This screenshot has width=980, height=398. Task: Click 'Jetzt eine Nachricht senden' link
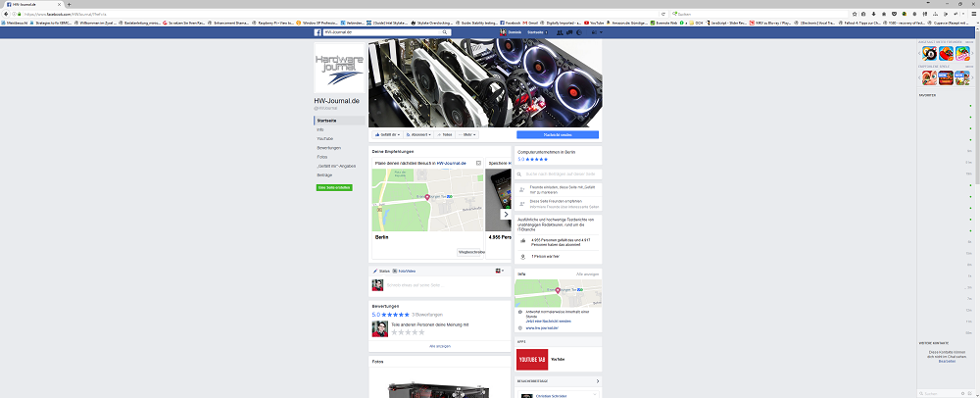[x=549, y=322]
